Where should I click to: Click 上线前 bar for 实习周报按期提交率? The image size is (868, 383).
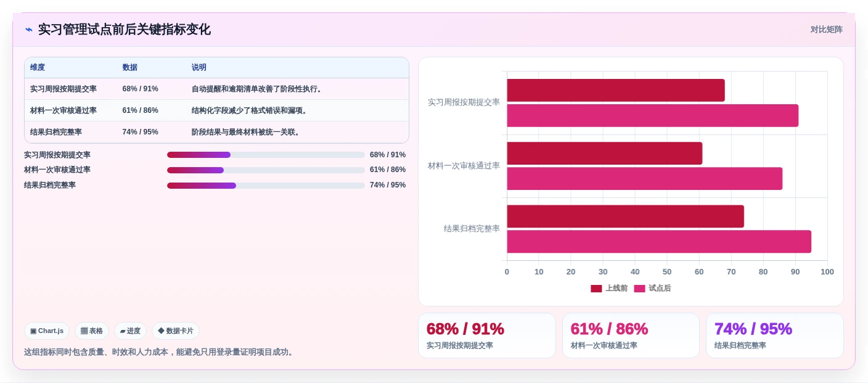click(x=616, y=90)
